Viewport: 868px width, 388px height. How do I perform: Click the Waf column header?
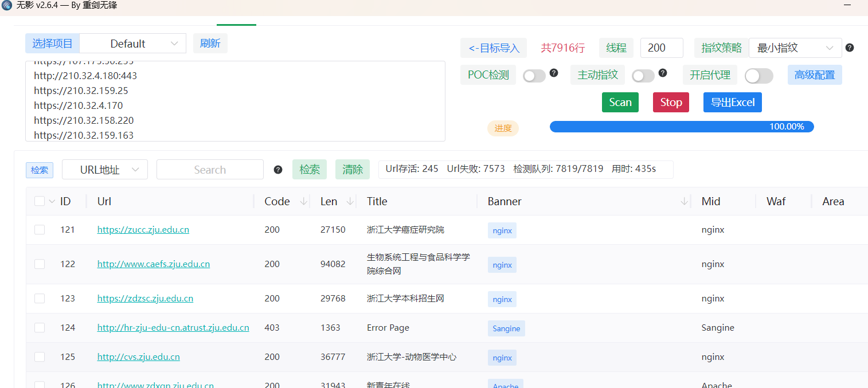click(776, 201)
